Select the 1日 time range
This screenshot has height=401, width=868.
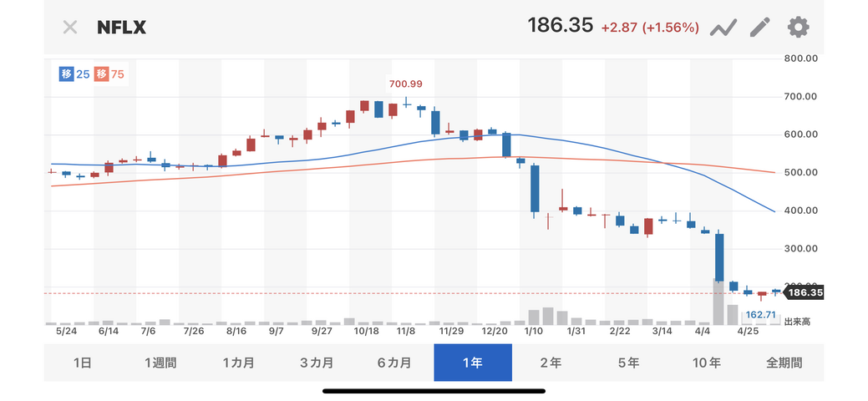[83, 363]
